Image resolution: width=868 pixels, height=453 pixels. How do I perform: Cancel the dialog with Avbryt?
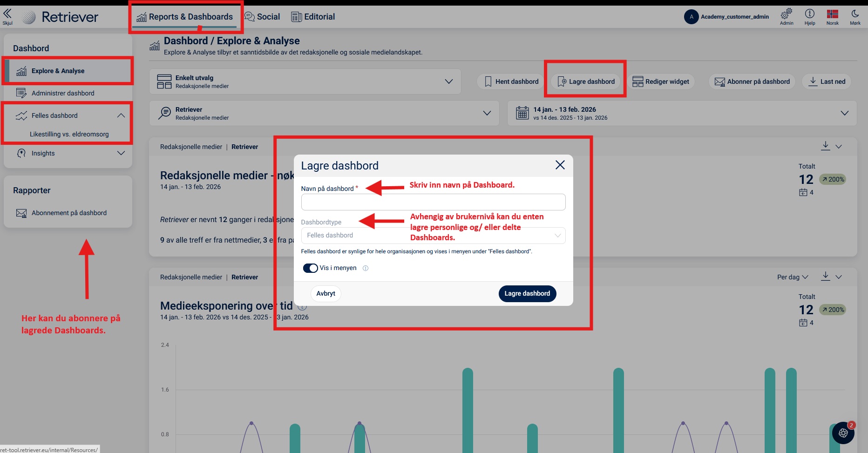(x=325, y=294)
